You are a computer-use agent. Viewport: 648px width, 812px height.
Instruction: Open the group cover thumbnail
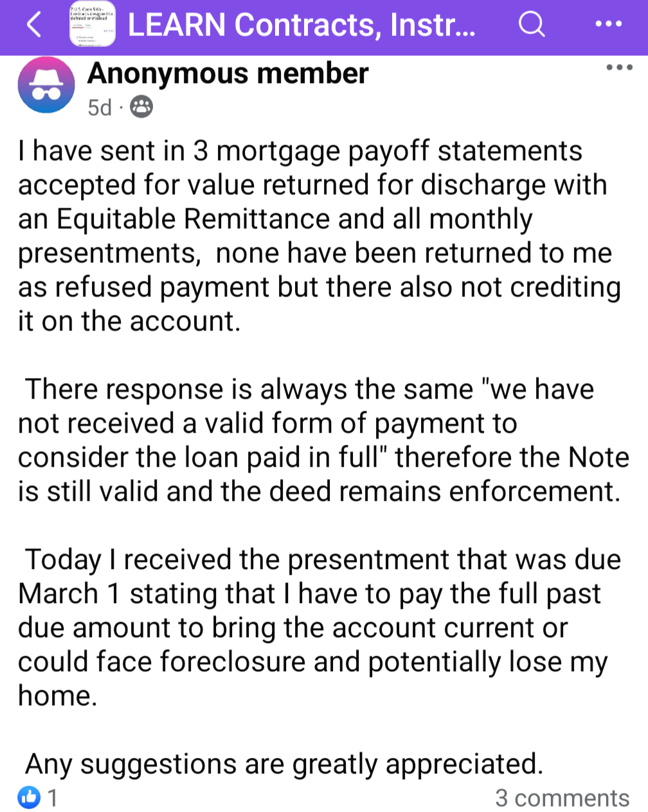tap(92, 24)
